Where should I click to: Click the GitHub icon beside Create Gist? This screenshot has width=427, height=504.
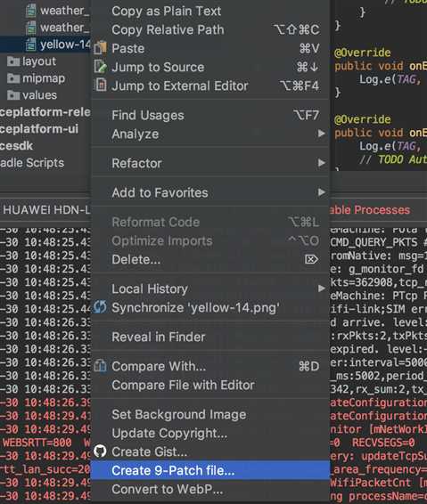click(x=100, y=451)
